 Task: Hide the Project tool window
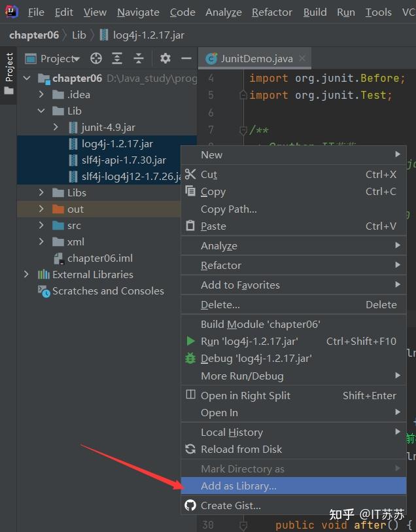[186, 58]
